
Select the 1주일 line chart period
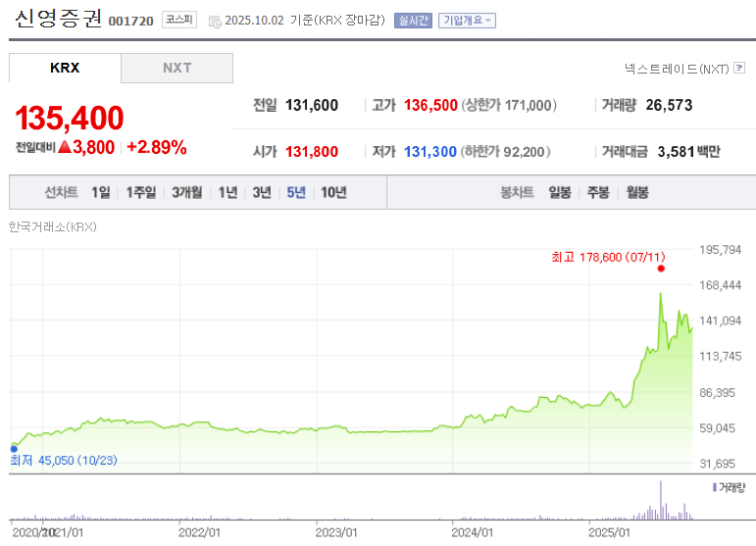pyautogui.click(x=141, y=192)
